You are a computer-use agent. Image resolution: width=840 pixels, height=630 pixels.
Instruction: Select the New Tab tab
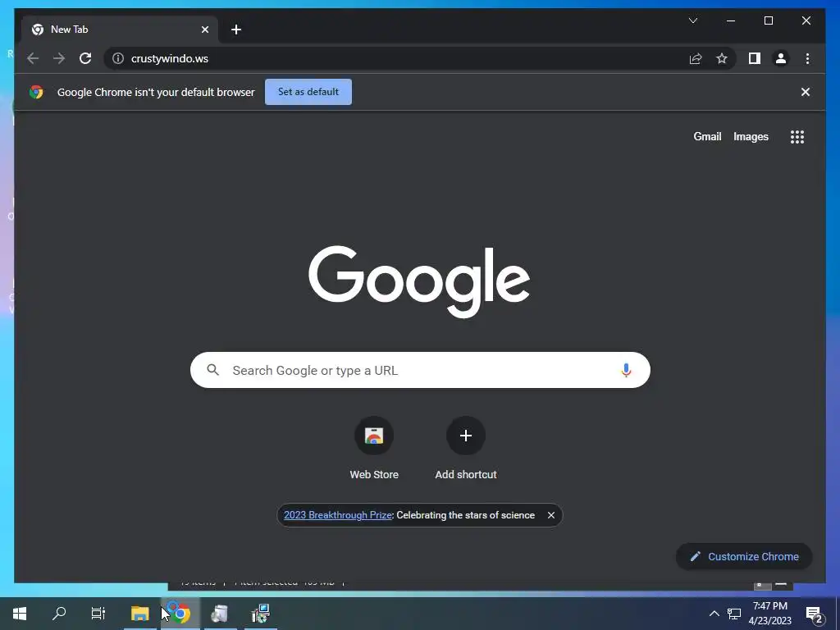[x=120, y=30]
